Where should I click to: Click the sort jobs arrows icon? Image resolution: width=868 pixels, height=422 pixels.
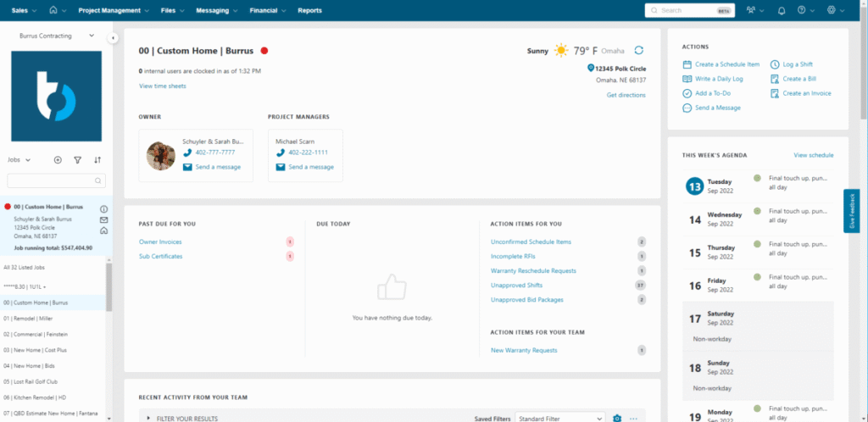coord(97,159)
